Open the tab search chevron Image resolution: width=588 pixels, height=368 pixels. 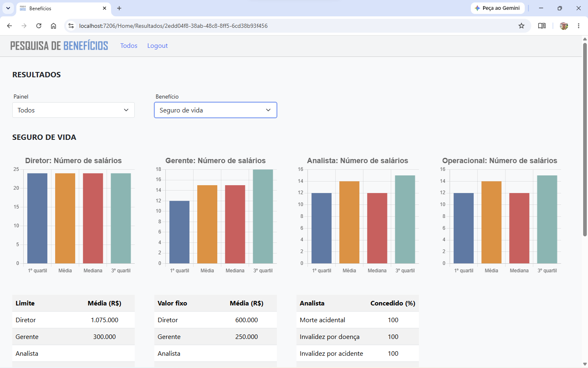8,8
